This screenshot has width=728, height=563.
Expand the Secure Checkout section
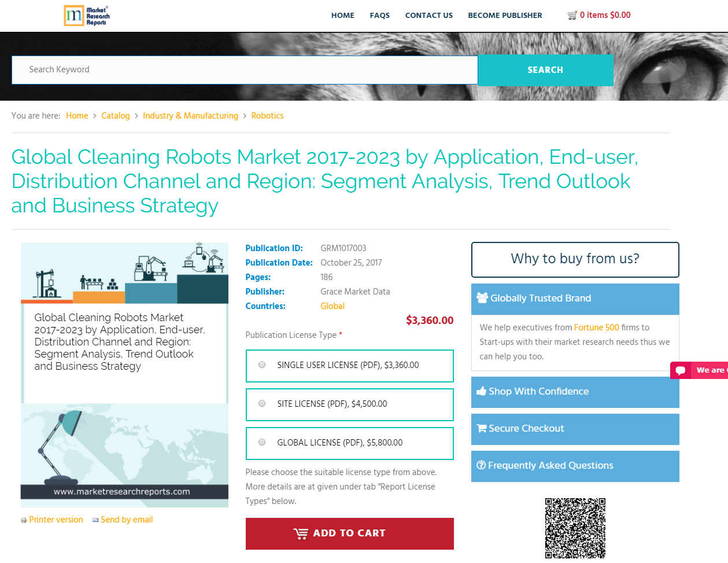coord(575,429)
